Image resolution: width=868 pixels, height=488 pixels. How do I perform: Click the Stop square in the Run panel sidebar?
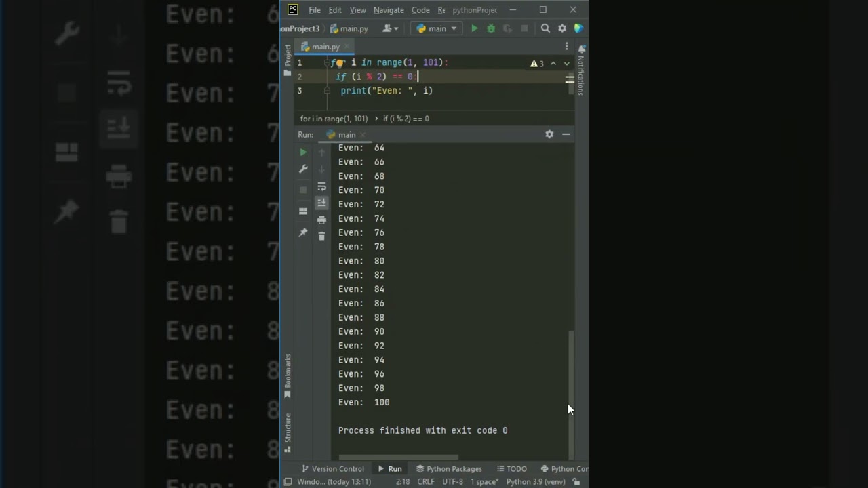point(303,190)
